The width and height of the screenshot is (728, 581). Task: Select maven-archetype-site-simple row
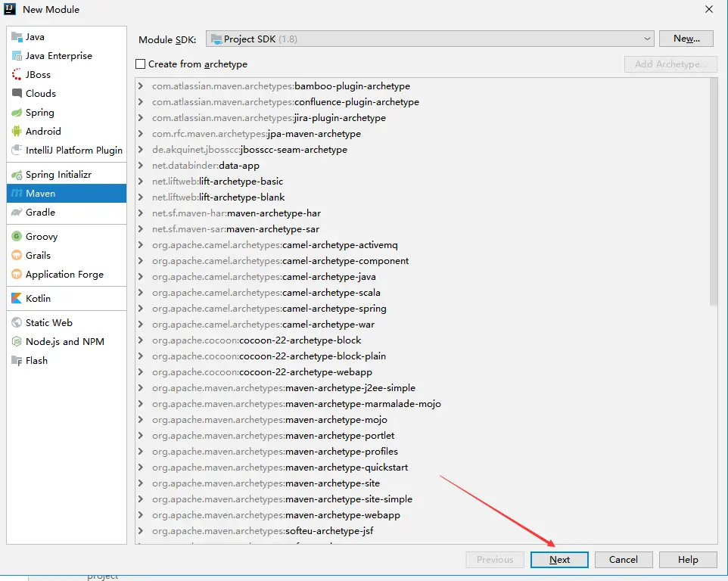[x=422, y=499]
